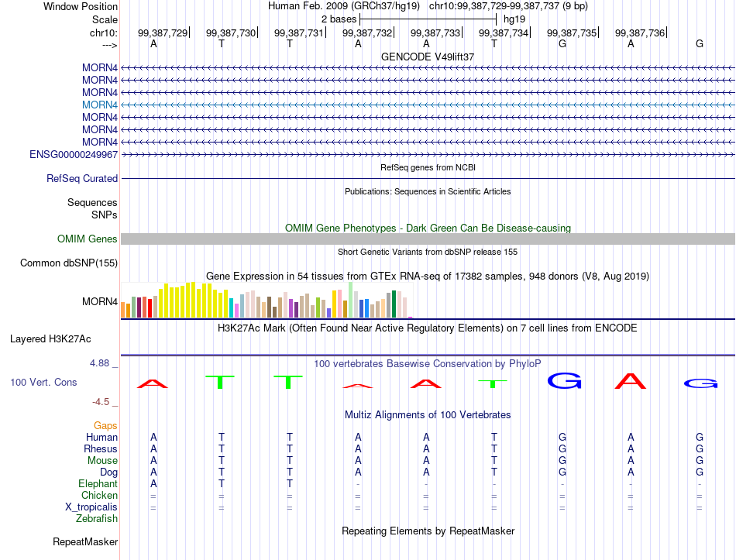This screenshot has height=560, width=736.
Task: Click the dark green GTEx expression bar
Action: point(394,304)
